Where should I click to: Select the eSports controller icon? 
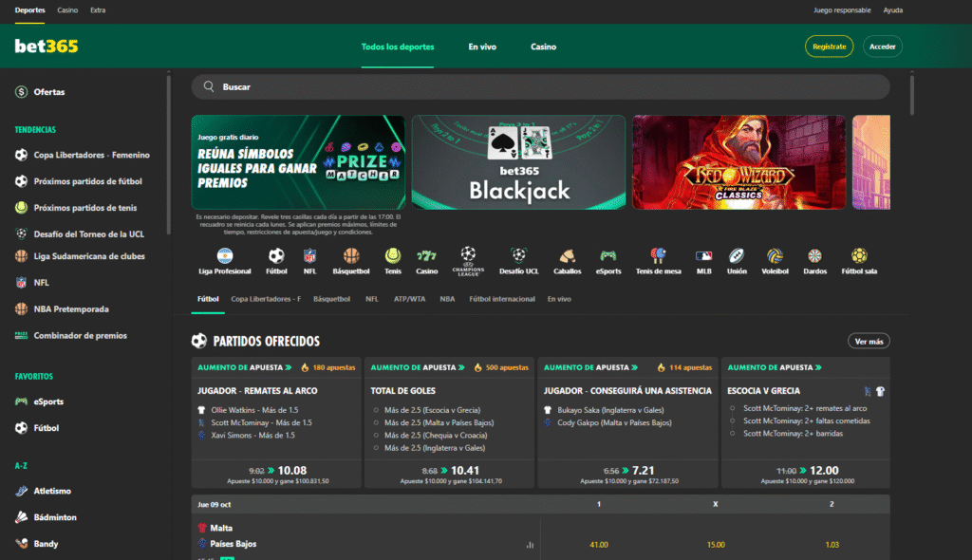click(x=608, y=258)
